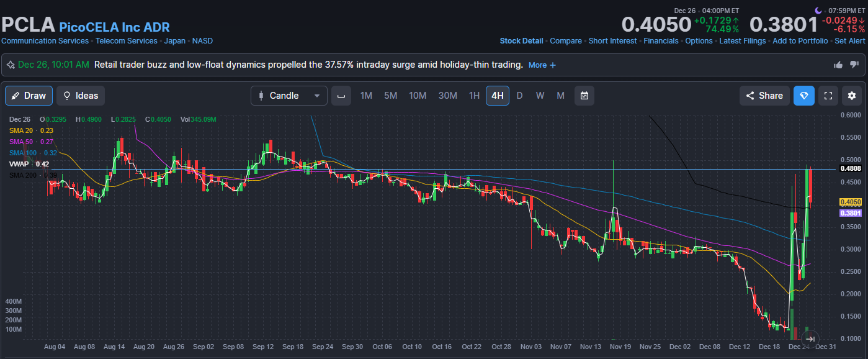Switch to the 5M interval
The image size is (868, 359).
[390, 96]
